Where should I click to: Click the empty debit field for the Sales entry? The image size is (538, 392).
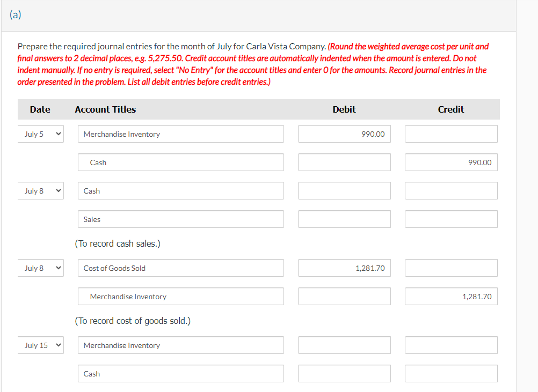tap(344, 219)
